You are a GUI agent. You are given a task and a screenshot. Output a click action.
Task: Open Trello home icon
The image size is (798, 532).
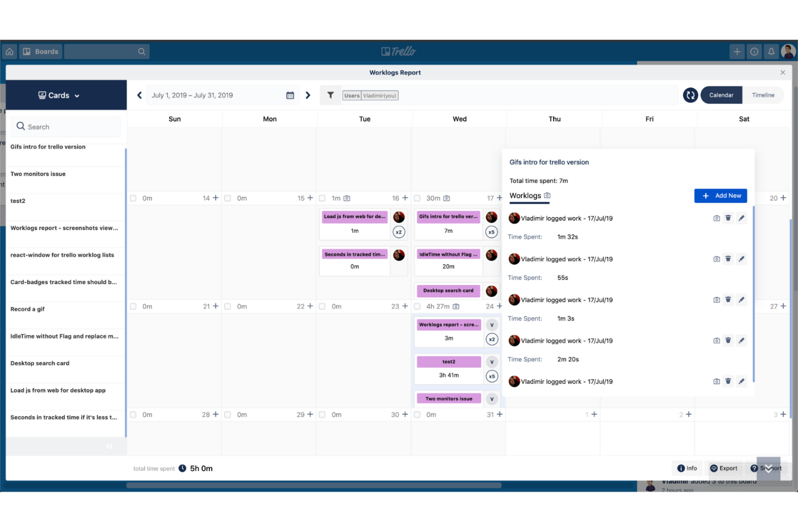click(10, 52)
